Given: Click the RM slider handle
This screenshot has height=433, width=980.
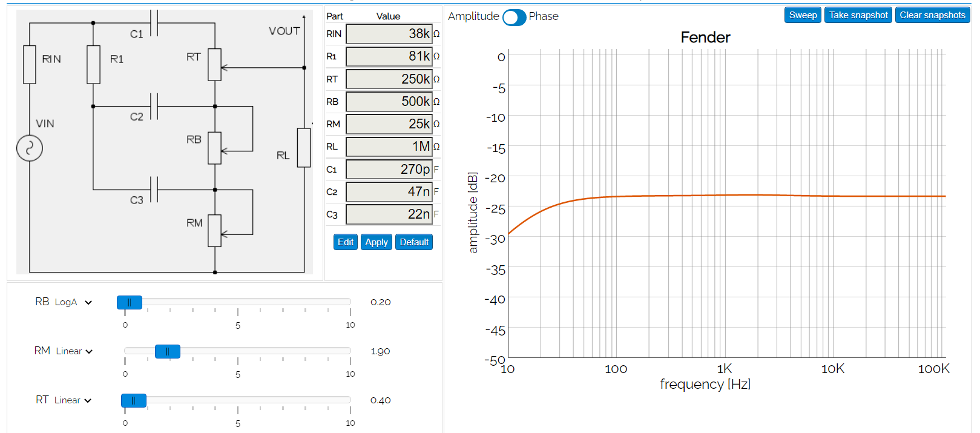Looking at the screenshot, I should pos(168,351).
